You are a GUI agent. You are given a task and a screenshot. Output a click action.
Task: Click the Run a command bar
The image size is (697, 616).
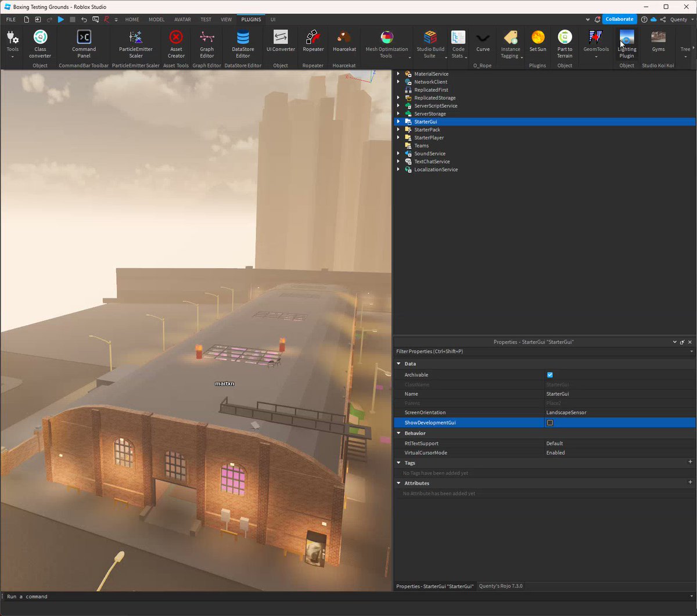pos(348,596)
